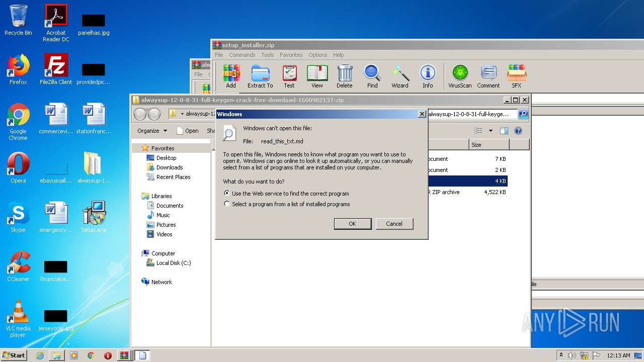
Task: Close the Windows dialog with X button
Action: (x=422, y=114)
